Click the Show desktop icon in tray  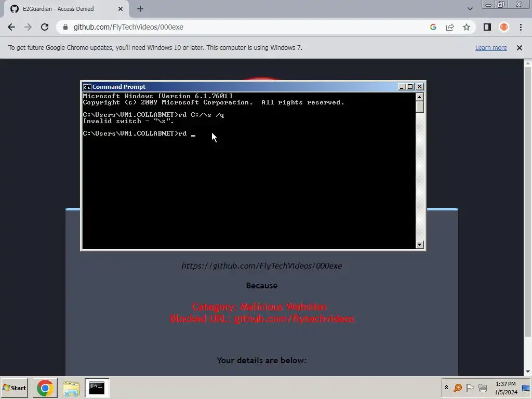tap(526, 388)
